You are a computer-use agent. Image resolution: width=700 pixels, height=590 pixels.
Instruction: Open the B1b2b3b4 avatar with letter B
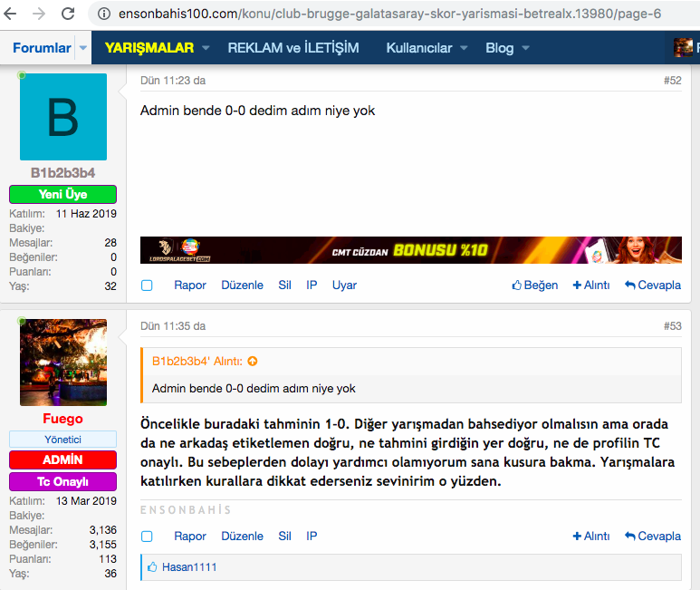63,117
